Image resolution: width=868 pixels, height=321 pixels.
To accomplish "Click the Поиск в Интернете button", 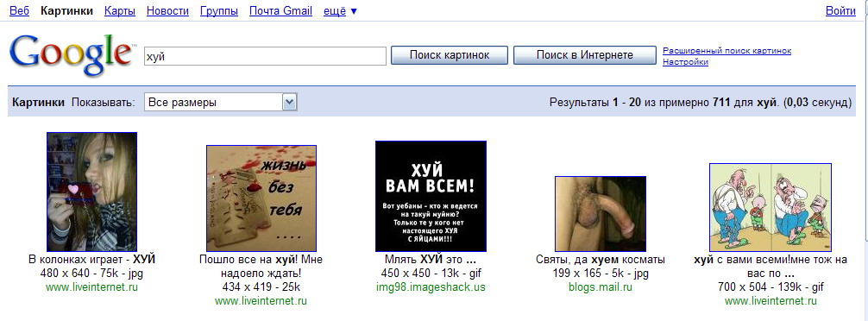I will click(x=585, y=55).
